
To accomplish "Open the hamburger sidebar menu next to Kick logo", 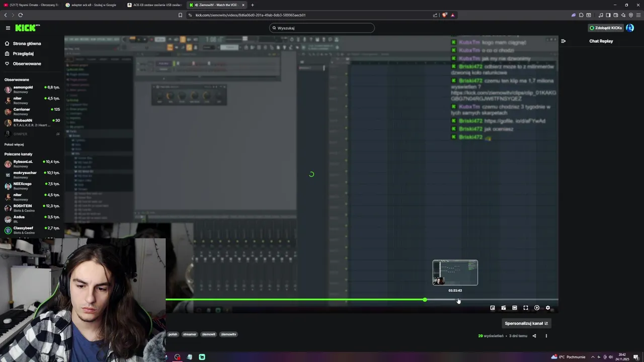I will pos(8,28).
